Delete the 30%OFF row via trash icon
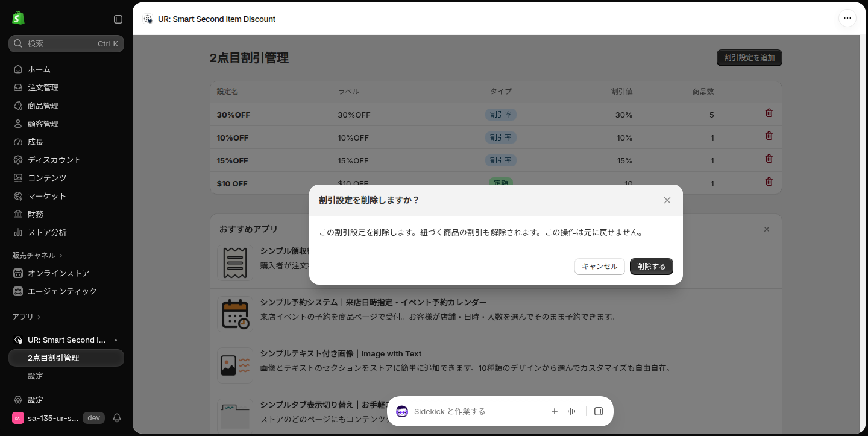Viewport: 868px width, 436px height. pos(769,113)
